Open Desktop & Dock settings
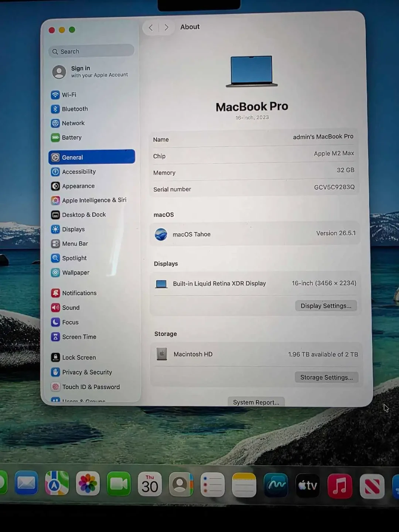Viewport: 399px width, 532px height. 92,215
